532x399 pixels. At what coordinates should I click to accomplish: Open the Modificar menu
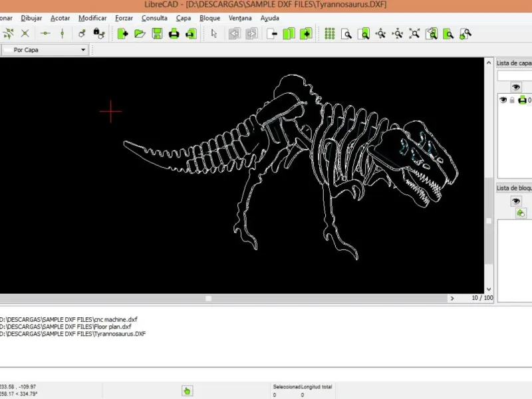tap(92, 18)
